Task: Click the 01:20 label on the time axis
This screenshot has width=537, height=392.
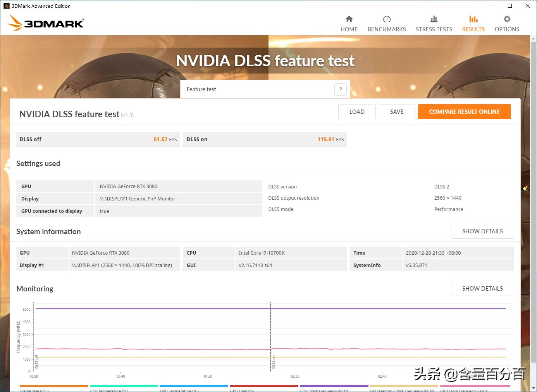Action: click(208, 376)
